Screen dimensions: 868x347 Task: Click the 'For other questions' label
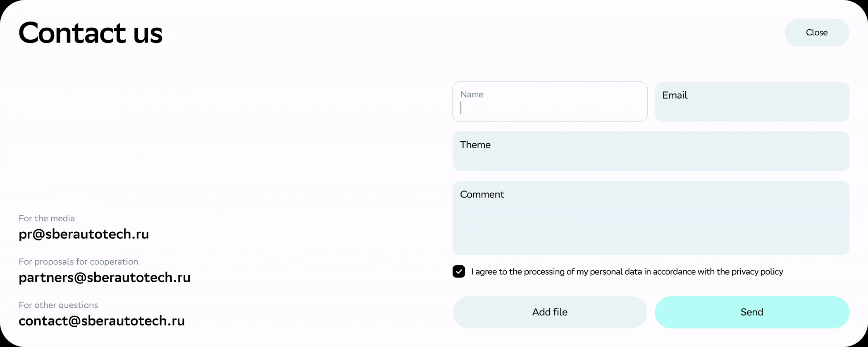(58, 305)
